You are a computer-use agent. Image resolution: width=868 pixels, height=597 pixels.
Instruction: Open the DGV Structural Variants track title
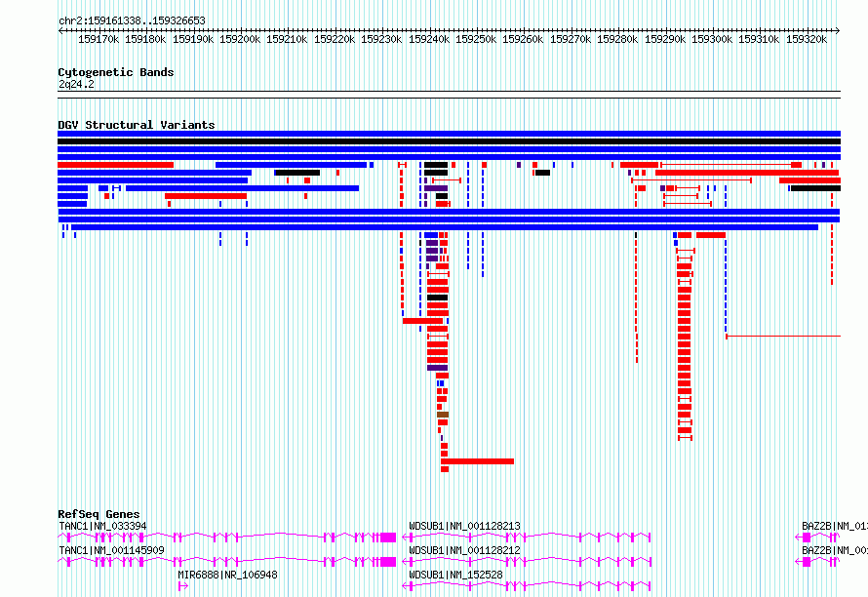tap(137, 125)
